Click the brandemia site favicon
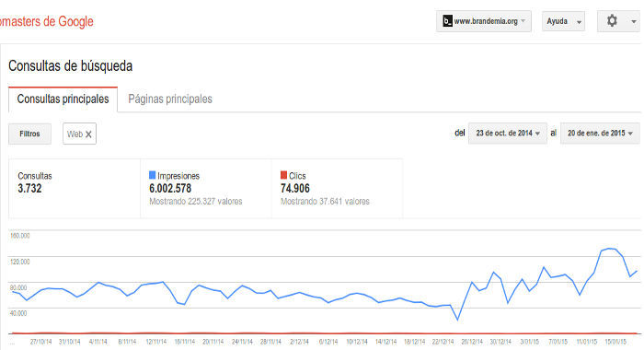This screenshot has width=644, height=350. [447, 21]
